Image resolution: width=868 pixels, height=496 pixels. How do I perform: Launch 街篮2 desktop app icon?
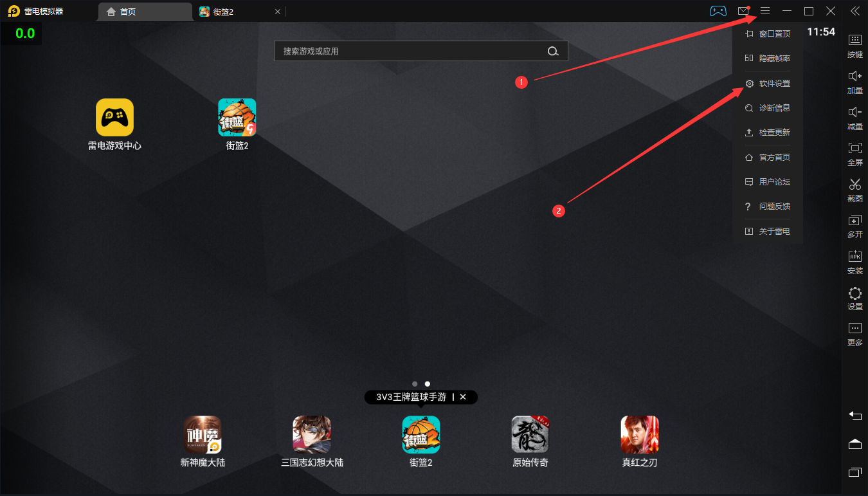tap(237, 117)
